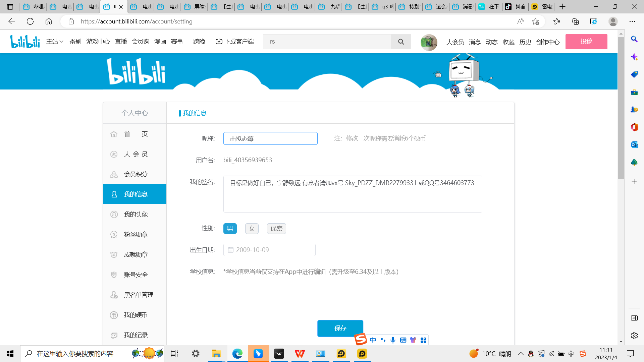
Task: Open 创作中心 in the header
Action: click(x=548, y=42)
